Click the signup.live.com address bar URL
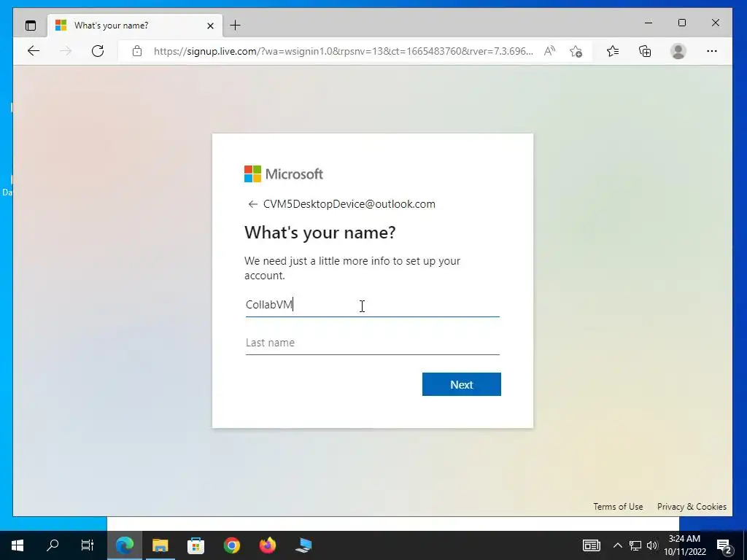The image size is (747, 560). (x=343, y=51)
